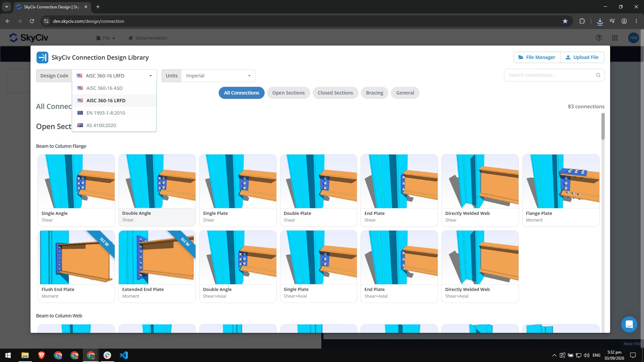The width and height of the screenshot is (644, 362).
Task: Click the connection library scrollbar thumb
Action: [x=603, y=126]
